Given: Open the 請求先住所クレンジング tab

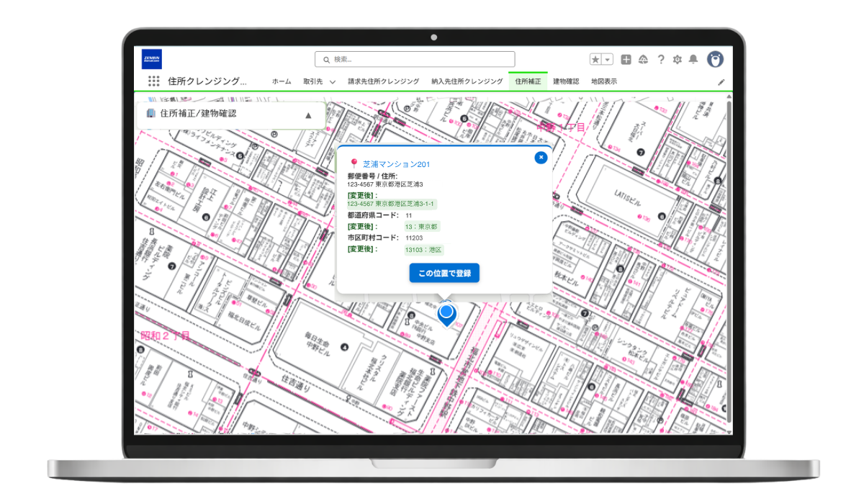Looking at the screenshot, I should coord(383,81).
